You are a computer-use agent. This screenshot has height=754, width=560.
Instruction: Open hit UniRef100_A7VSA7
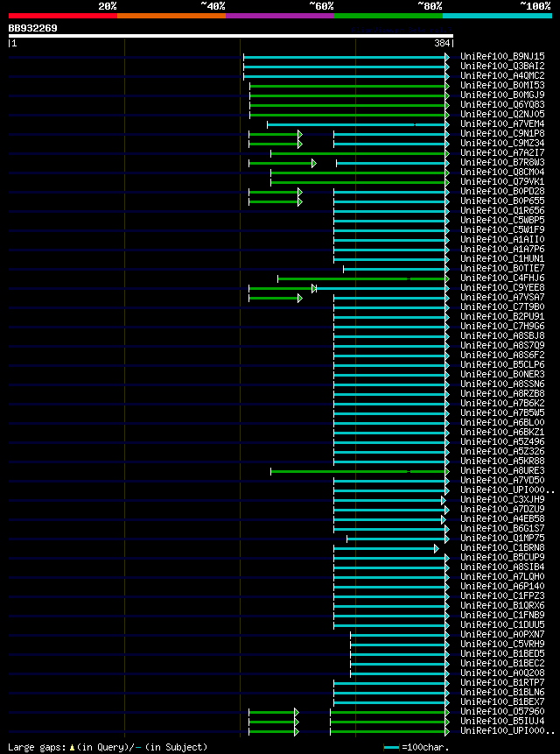[502, 297]
